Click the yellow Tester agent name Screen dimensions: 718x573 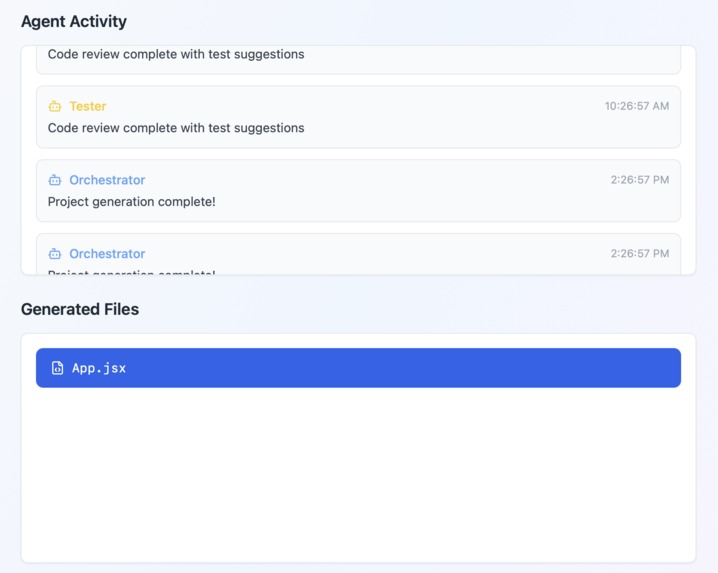[x=87, y=106]
